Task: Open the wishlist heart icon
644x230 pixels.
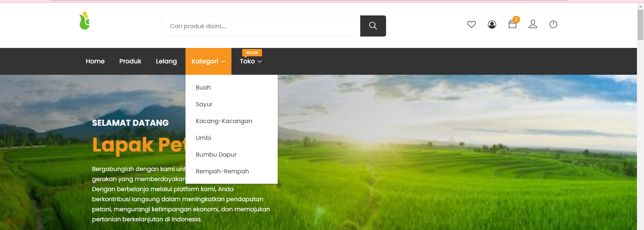Action: tap(471, 24)
